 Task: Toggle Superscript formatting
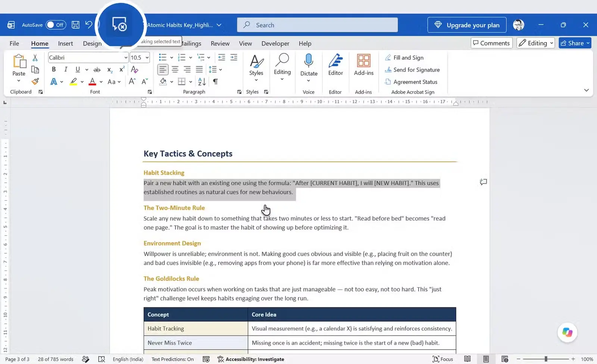[x=122, y=69]
